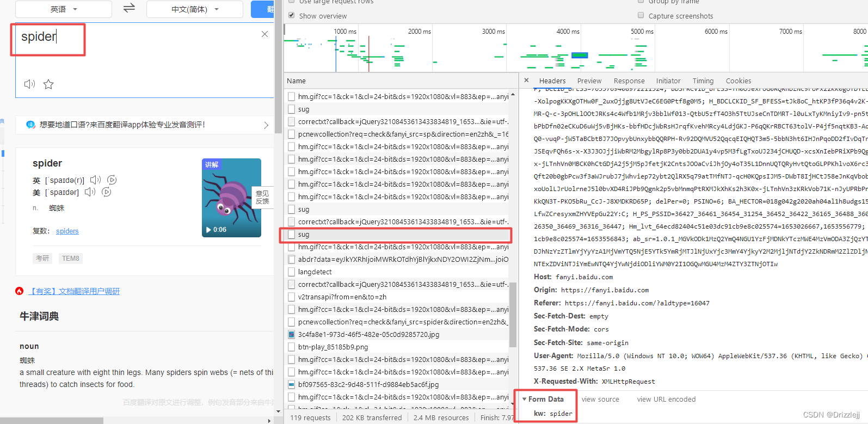This screenshot has height=424, width=868.
Task: Play British pronunciation of spider
Action: tap(95, 180)
